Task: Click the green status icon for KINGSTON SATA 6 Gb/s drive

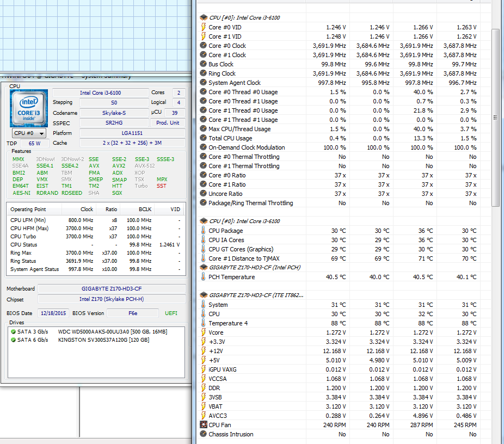Action: [x=13, y=340]
